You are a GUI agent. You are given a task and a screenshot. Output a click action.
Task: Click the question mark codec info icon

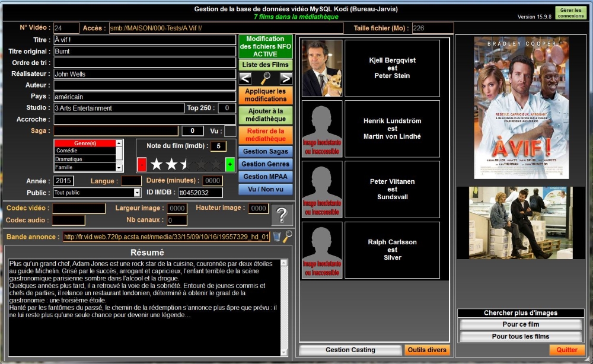tap(282, 216)
